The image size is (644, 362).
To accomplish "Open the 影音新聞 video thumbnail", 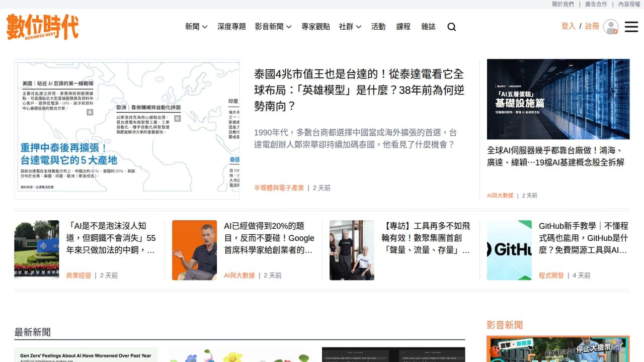I will [558, 349].
